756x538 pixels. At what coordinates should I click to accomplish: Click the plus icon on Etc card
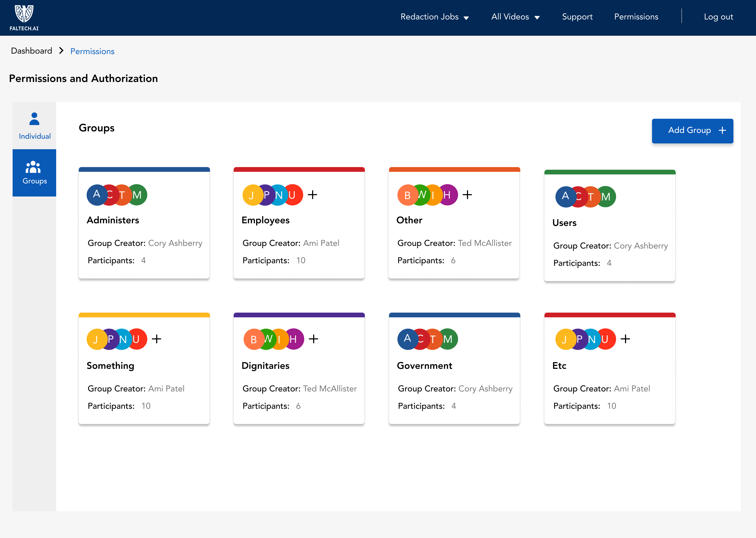tap(625, 339)
